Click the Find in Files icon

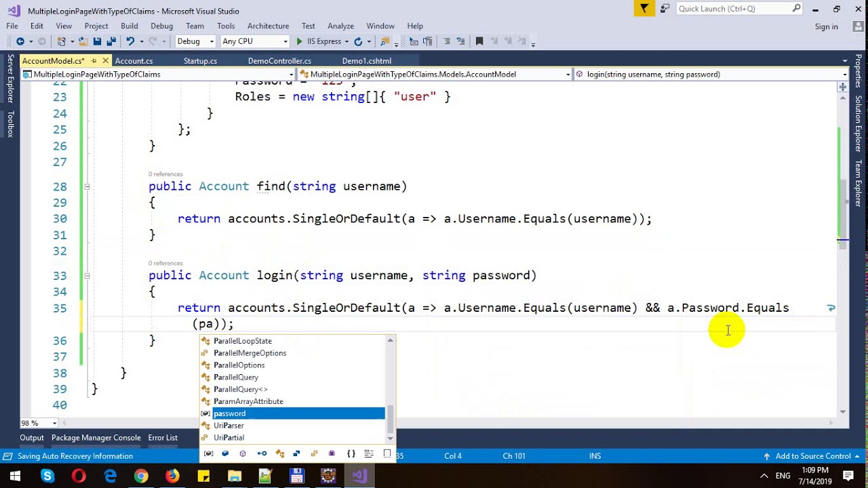(384, 41)
